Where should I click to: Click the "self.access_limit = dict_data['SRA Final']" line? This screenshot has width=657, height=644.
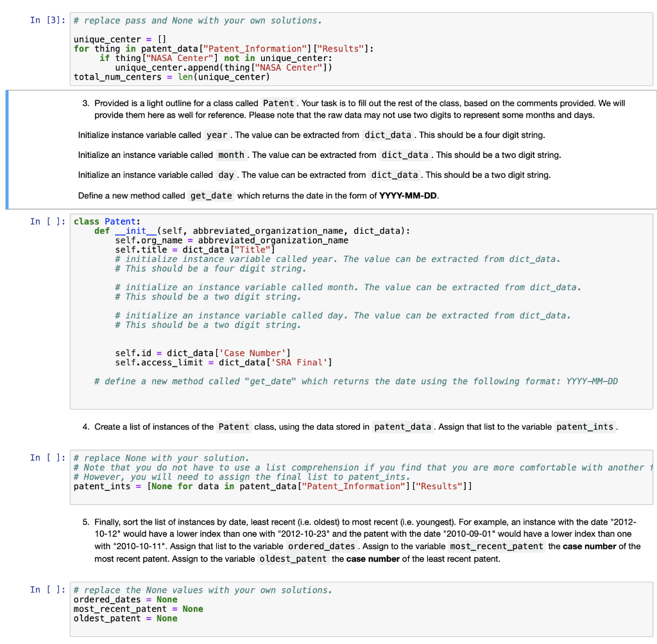pyautogui.click(x=224, y=363)
